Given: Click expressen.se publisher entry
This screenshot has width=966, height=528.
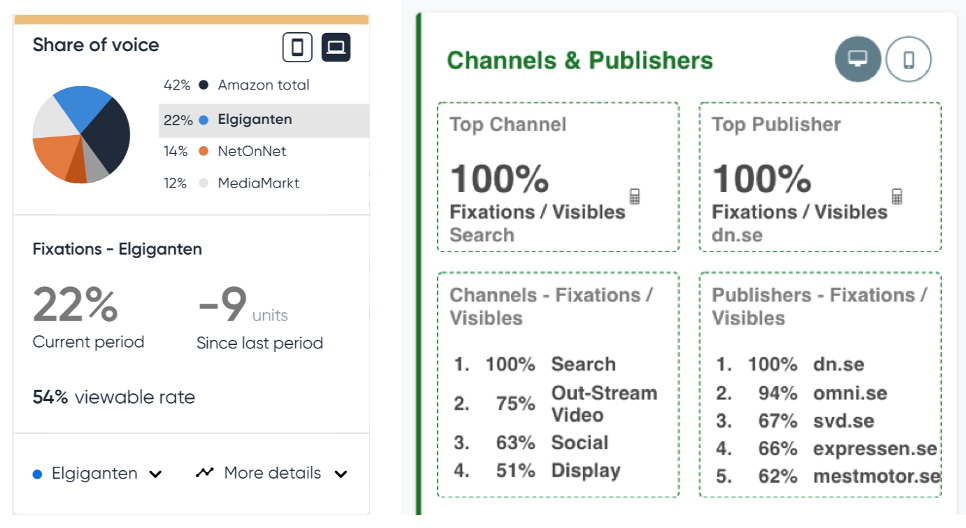Looking at the screenshot, I should (875, 448).
